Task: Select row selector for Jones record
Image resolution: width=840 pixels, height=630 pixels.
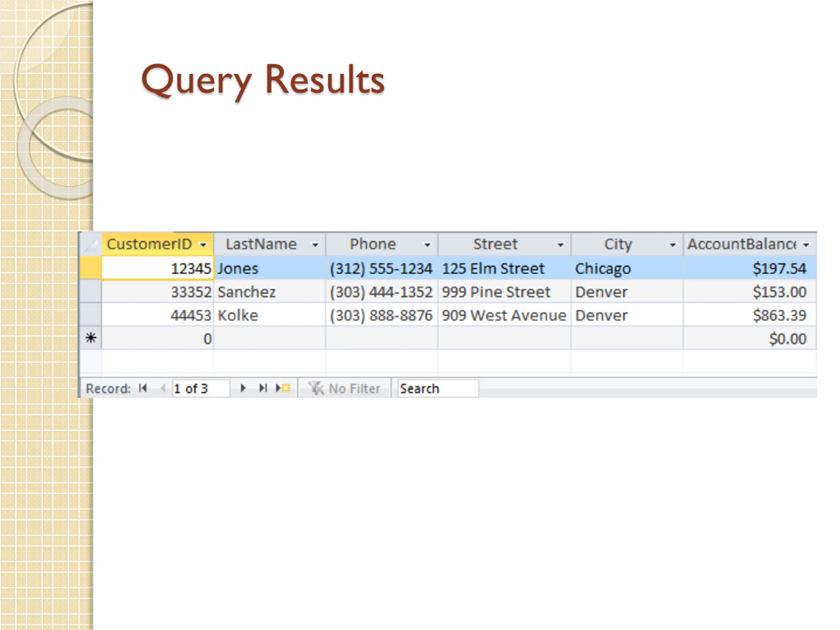Action: (91, 268)
